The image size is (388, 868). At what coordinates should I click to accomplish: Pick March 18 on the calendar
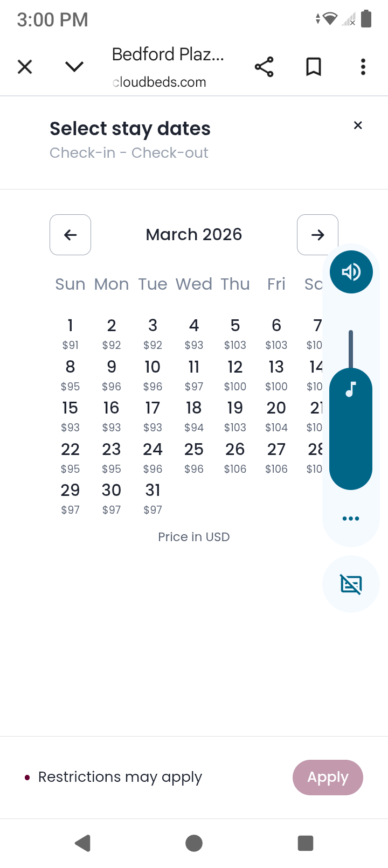(194, 415)
